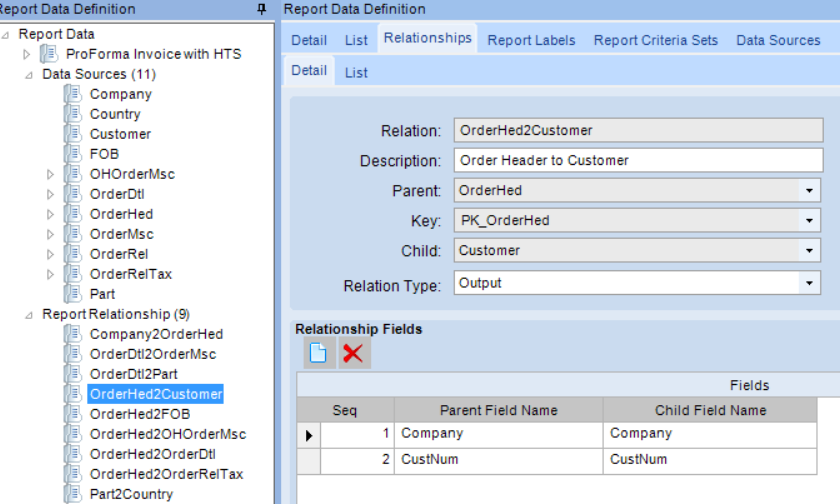Switch to the Report Labels tab
The height and width of the screenshot is (504, 840).
click(x=531, y=40)
